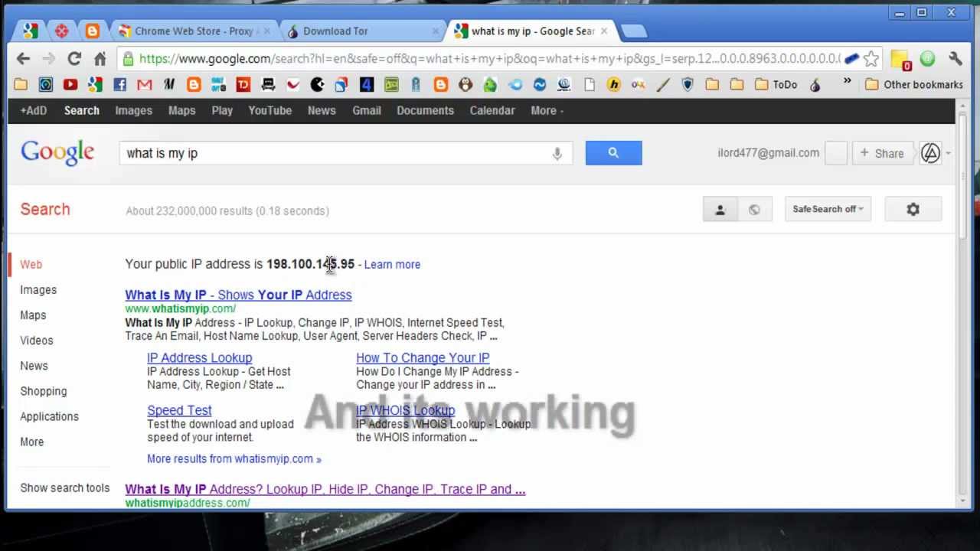Open the How To Change Your IP link
This screenshot has height=551, width=980.
coord(423,357)
